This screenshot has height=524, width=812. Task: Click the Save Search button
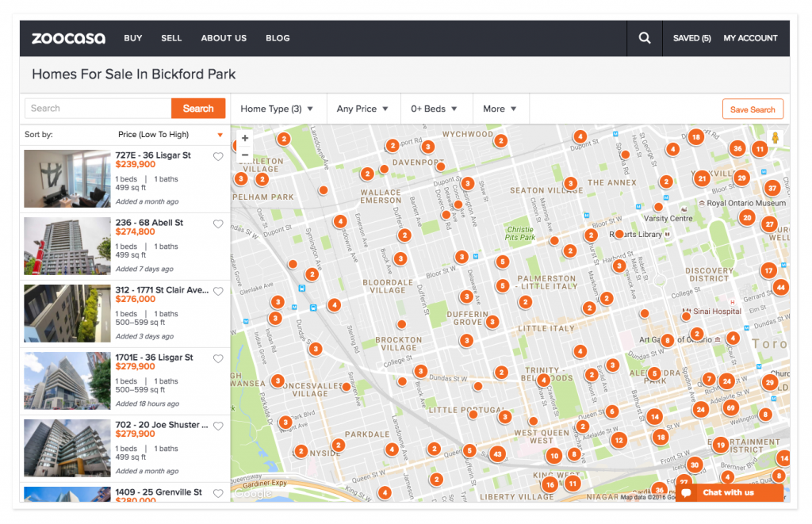click(752, 109)
